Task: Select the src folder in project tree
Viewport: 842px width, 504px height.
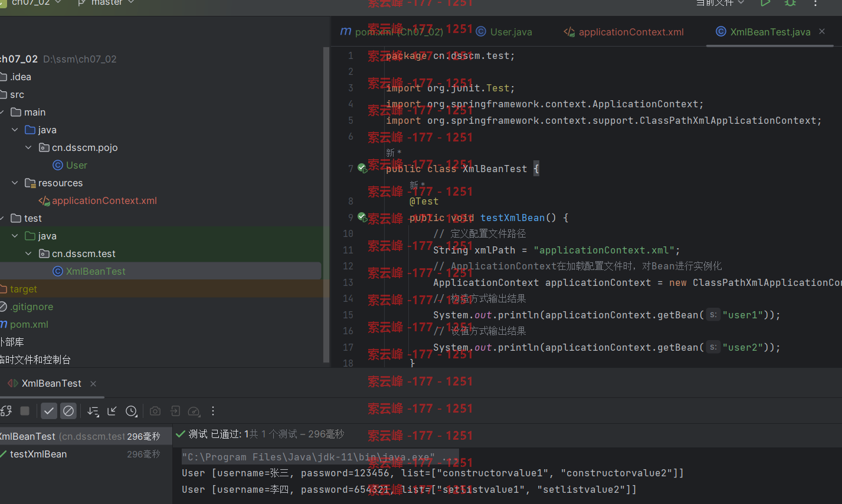Action: (x=12, y=94)
